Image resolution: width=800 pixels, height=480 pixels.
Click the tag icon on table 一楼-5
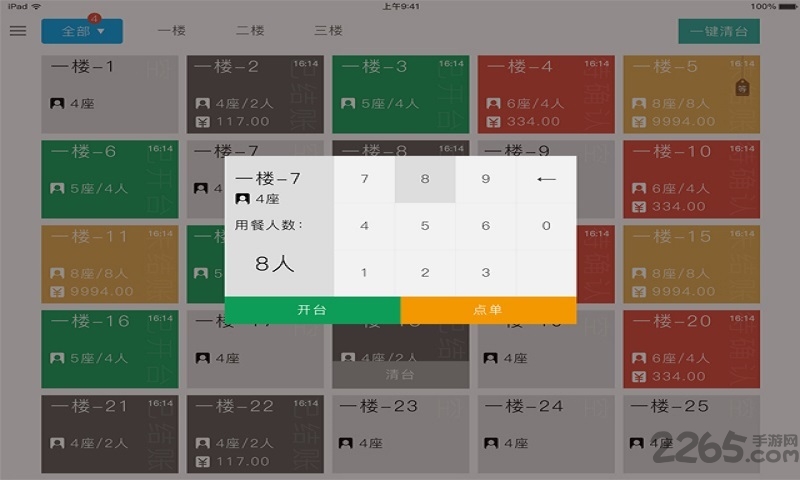click(x=742, y=88)
